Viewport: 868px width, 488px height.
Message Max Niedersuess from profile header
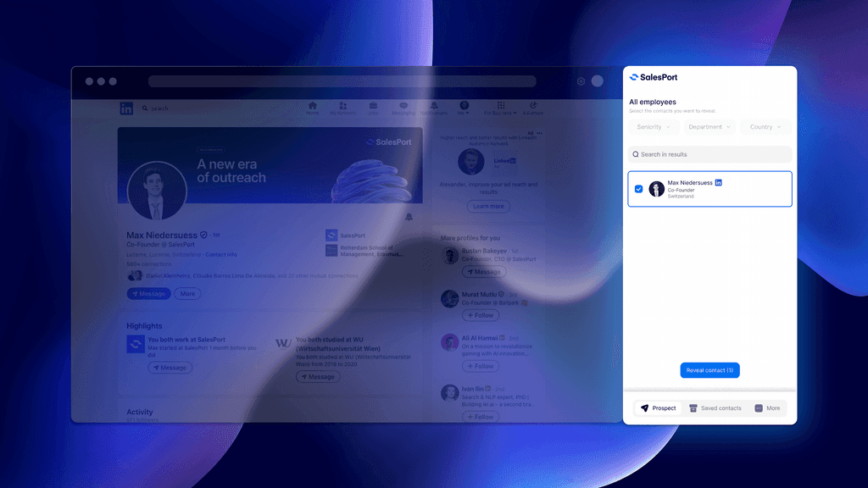148,294
